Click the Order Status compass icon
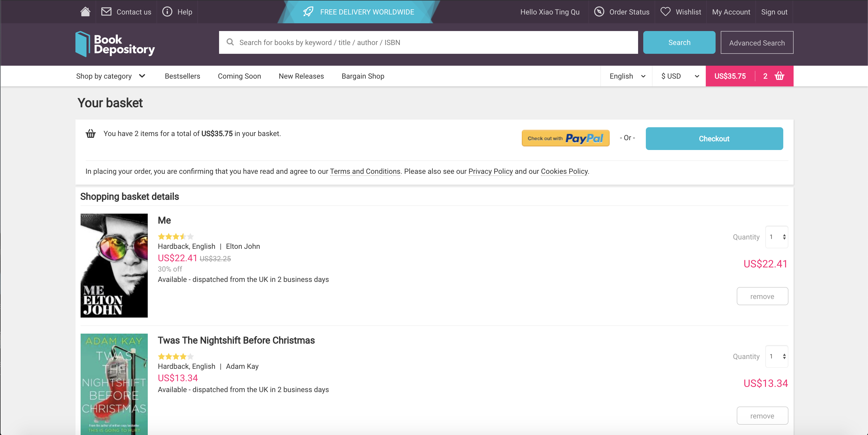Image resolution: width=868 pixels, height=435 pixels. pos(599,12)
